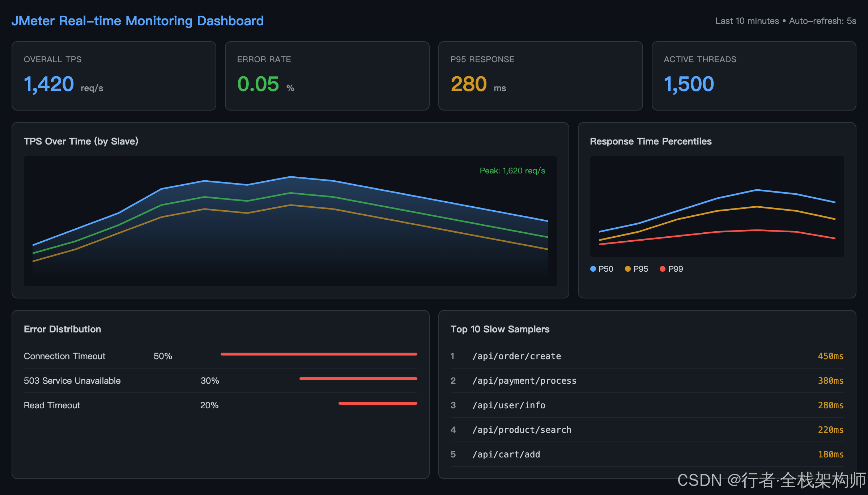Viewport: 868px width, 495px height.
Task: Click the P95 RESPONSE card label
Action: tap(482, 59)
